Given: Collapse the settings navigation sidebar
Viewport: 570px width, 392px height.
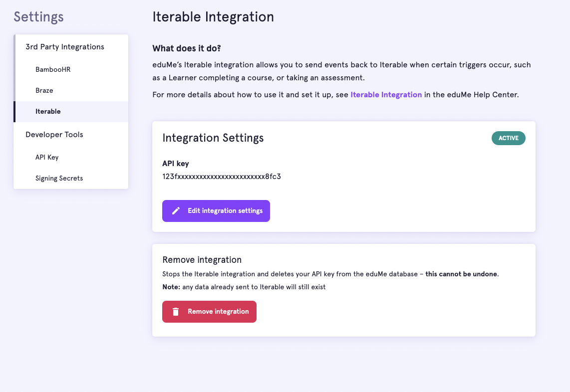Looking at the screenshot, I should pyautogui.click(x=38, y=16).
